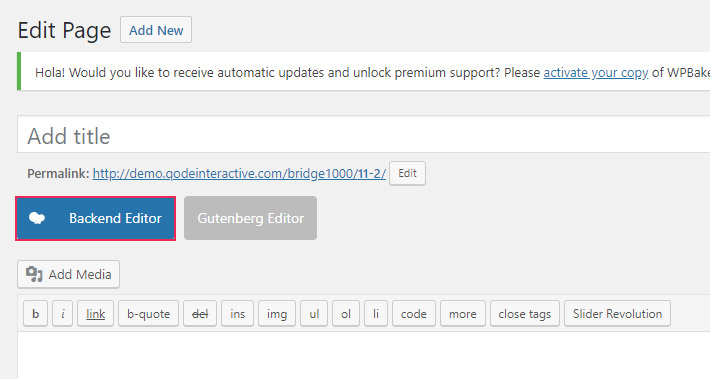Click into the Add title field
The image size is (710, 379).
364,135
